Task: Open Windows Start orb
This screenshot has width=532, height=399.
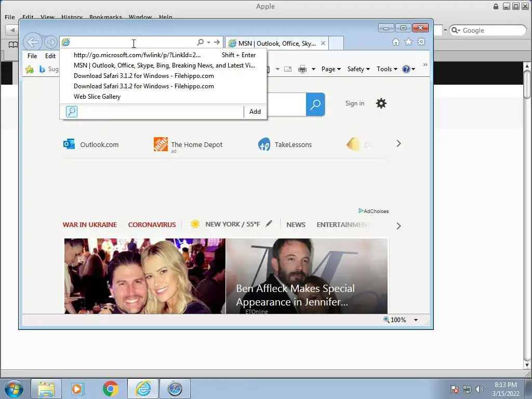Action: 13,389
